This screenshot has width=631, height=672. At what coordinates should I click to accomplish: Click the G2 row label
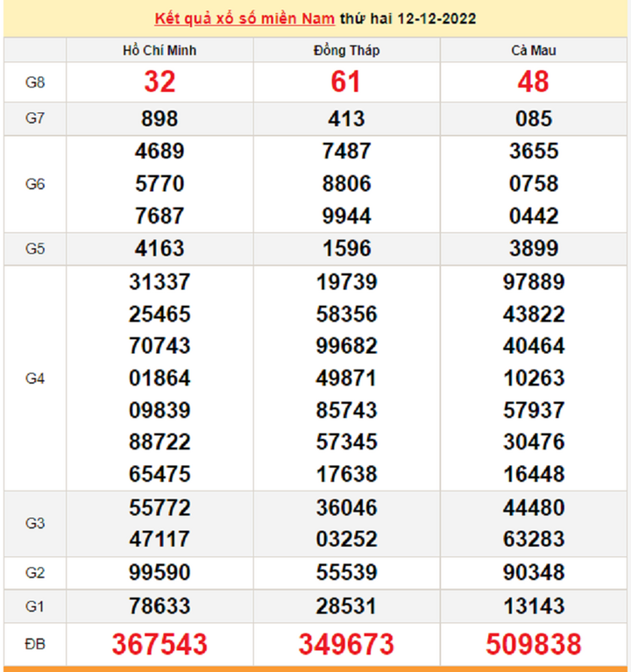point(35,573)
